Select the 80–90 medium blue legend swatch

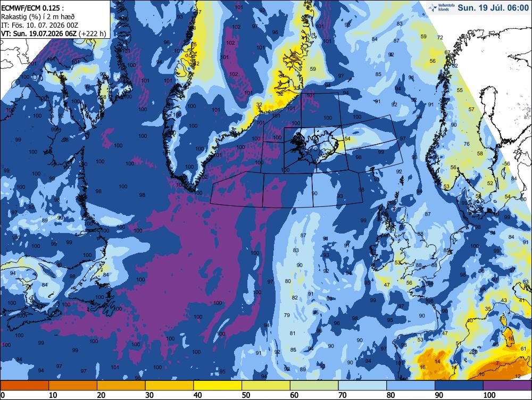411,386
